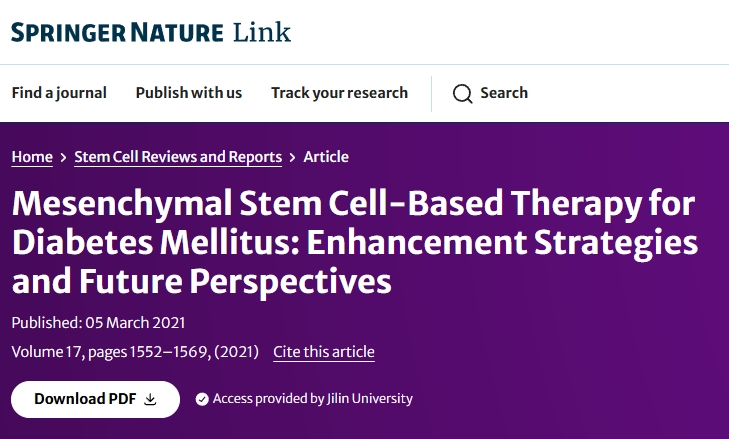Image resolution: width=729 pixels, height=439 pixels.
Task: Click the checkmark icon before Access provided
Action: pos(202,399)
